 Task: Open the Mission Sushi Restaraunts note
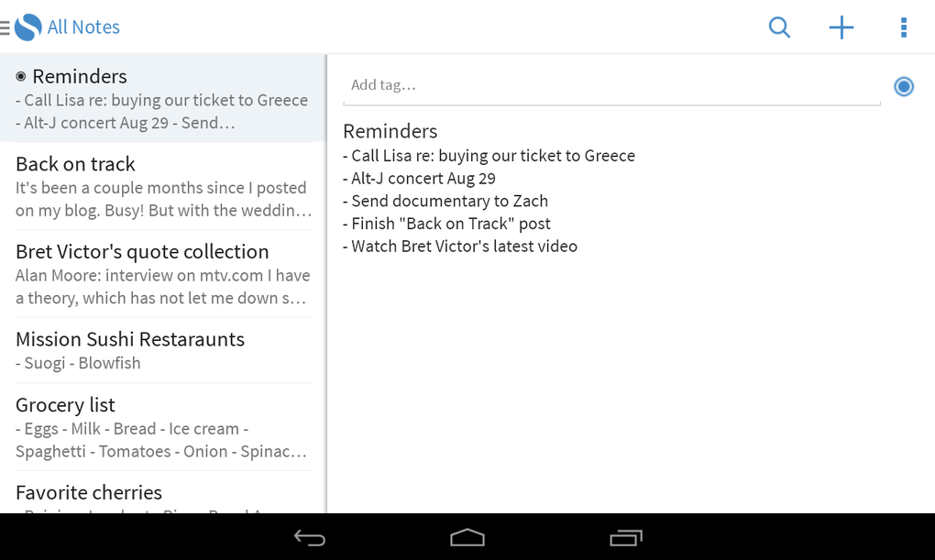tap(162, 348)
